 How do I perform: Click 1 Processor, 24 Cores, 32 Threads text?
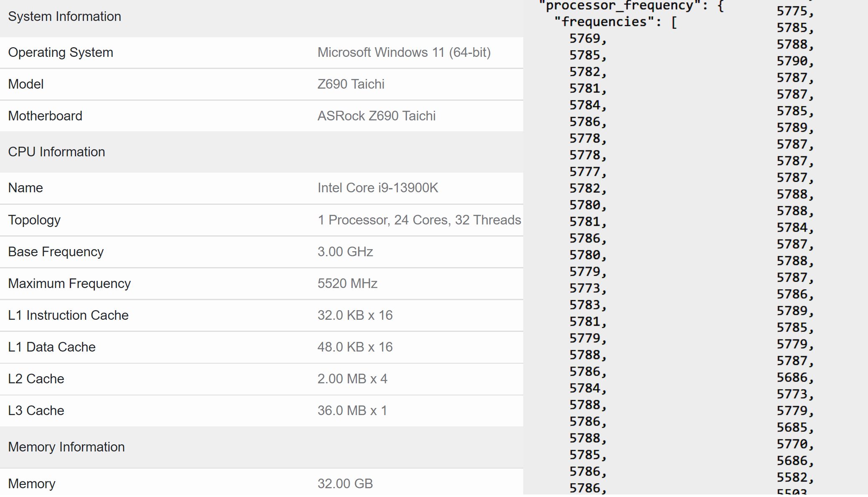tap(419, 220)
